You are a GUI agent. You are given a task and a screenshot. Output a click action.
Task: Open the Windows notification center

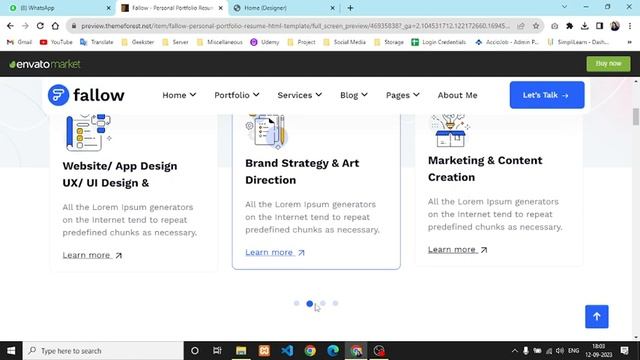tap(624, 351)
